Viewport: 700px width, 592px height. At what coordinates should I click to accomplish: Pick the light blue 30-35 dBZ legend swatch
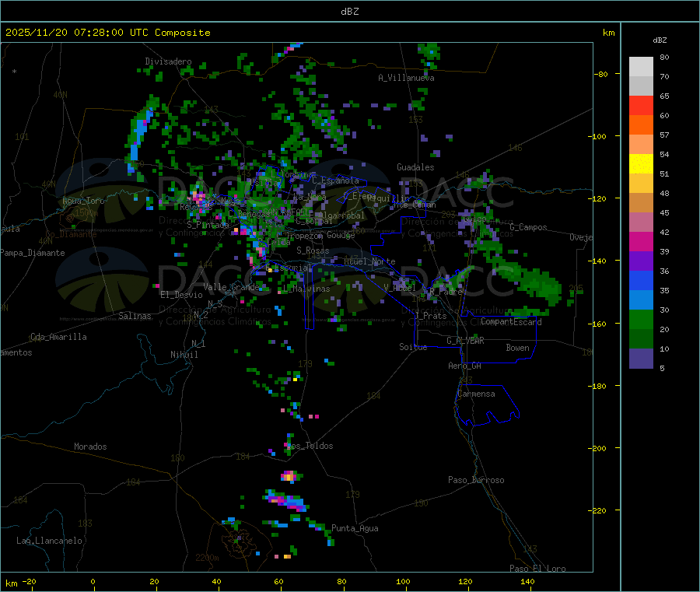pos(641,300)
